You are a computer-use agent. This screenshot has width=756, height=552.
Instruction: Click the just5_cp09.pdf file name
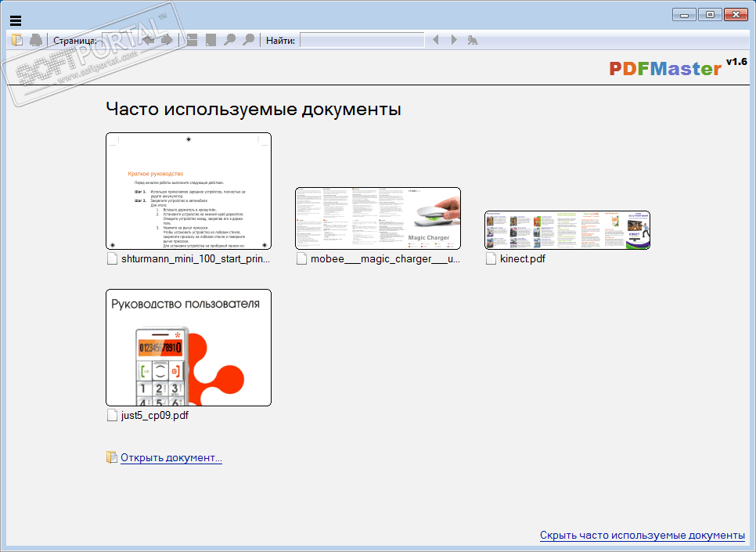155,416
